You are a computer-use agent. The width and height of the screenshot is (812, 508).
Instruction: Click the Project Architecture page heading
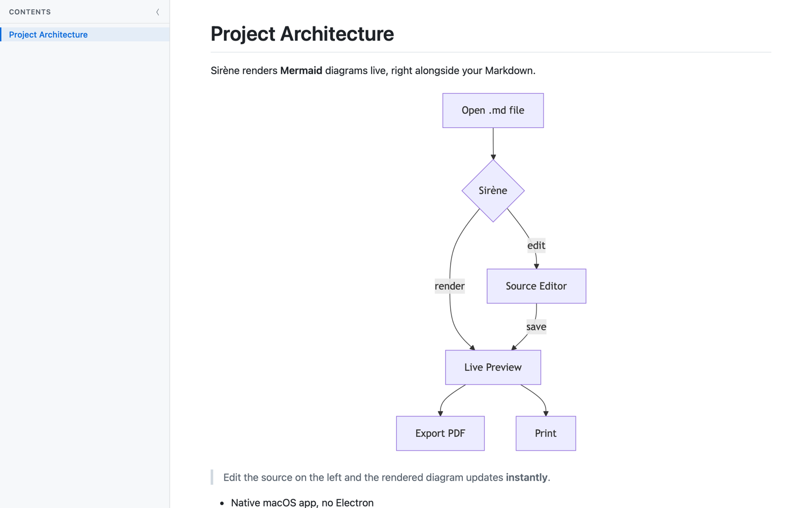(302, 34)
